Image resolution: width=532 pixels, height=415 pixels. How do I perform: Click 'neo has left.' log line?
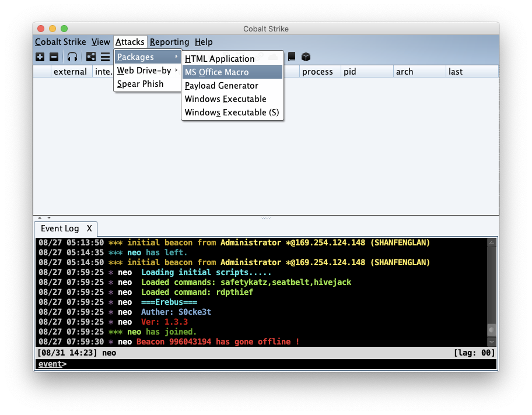pyautogui.click(x=113, y=252)
